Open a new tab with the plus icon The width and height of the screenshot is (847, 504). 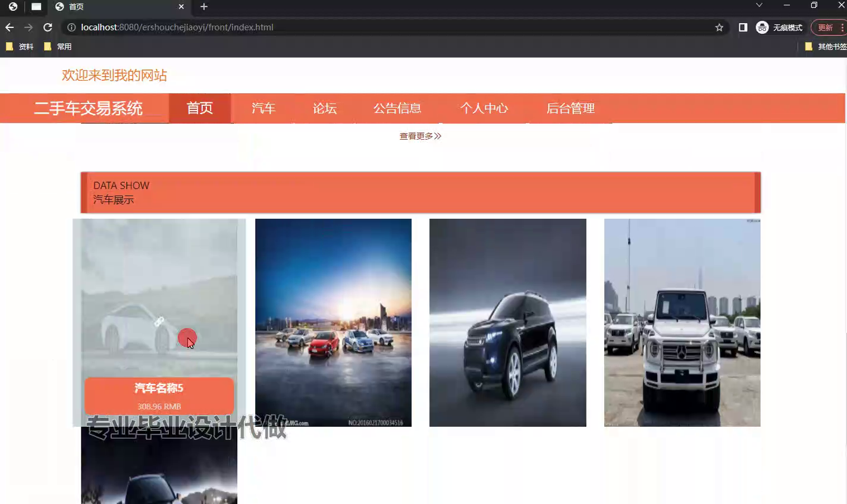(204, 7)
